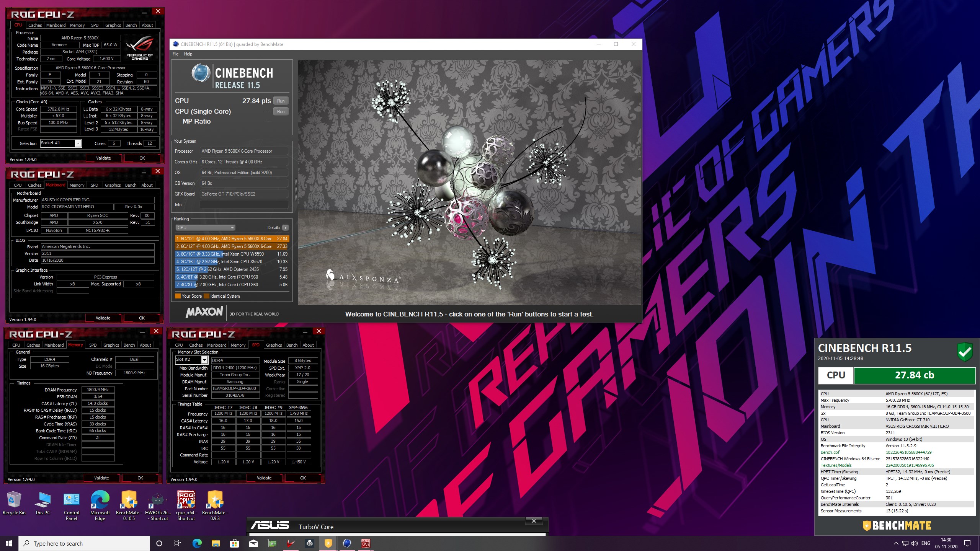This screenshot has width=980, height=551.
Task: Switch to the red ROG TurboV taskbar icon
Action: 291,543
